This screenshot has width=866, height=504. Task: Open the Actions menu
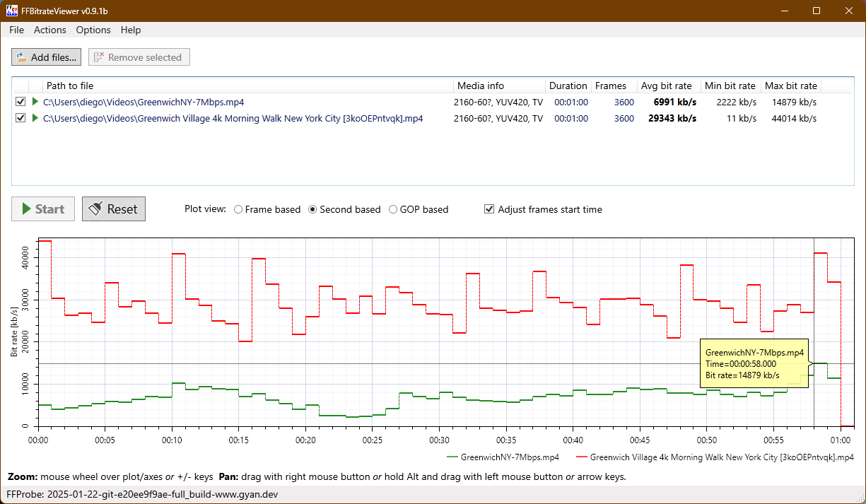[50, 30]
